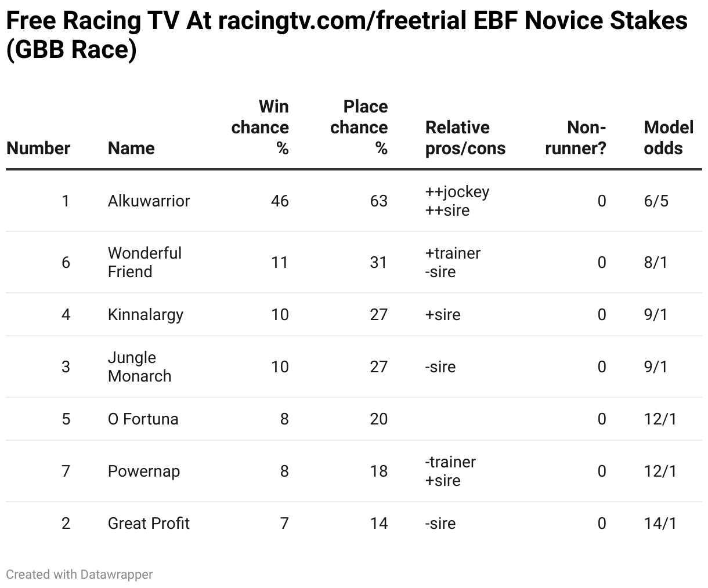708x588 pixels.
Task: Click the Powernap name cell
Action: (x=143, y=471)
